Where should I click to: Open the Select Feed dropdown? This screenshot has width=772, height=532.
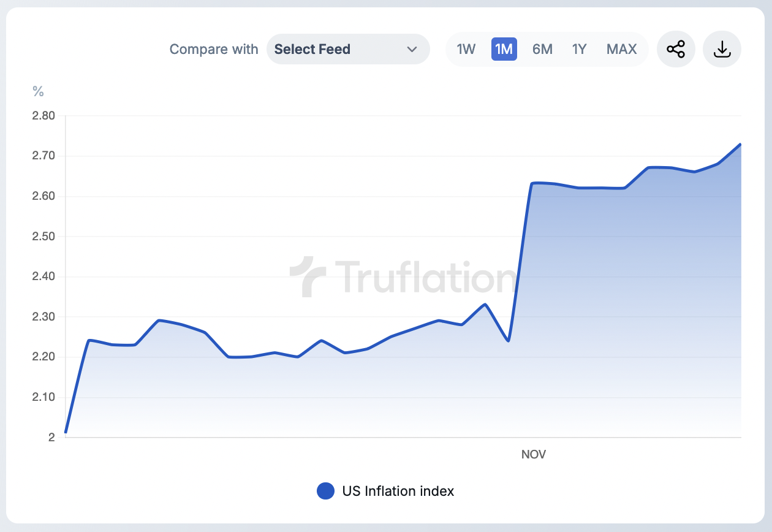(x=347, y=49)
